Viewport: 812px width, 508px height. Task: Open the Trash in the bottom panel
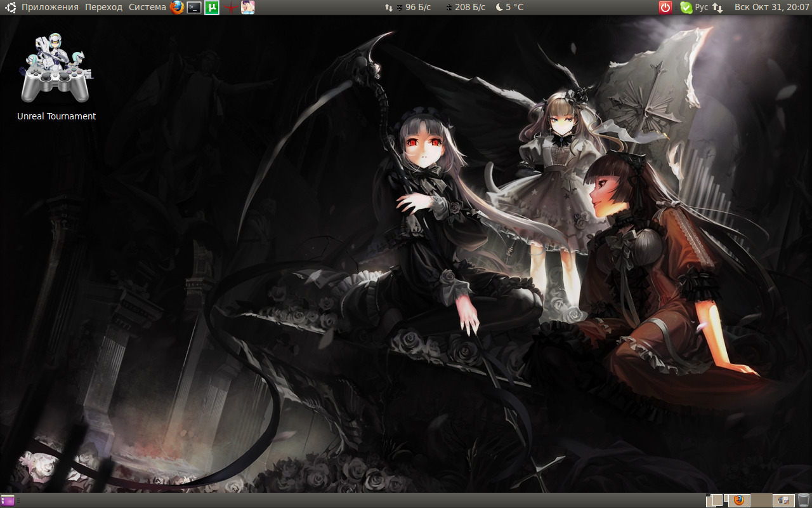[x=804, y=500]
